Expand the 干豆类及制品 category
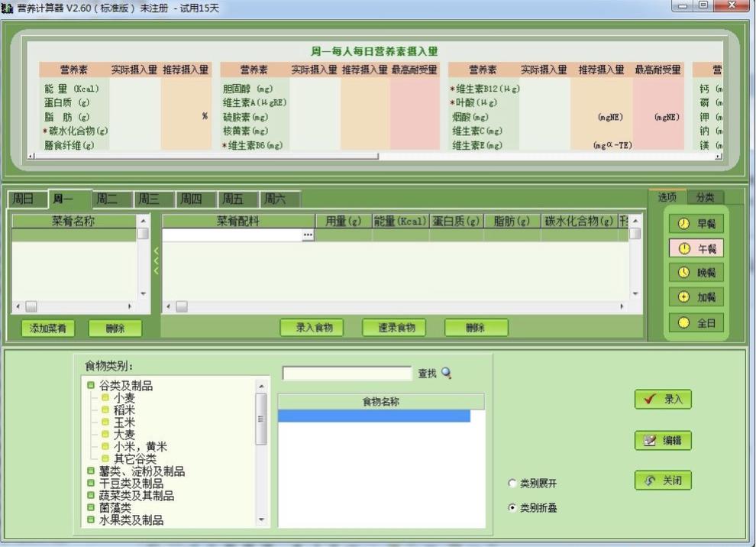756x547 pixels. coord(91,483)
